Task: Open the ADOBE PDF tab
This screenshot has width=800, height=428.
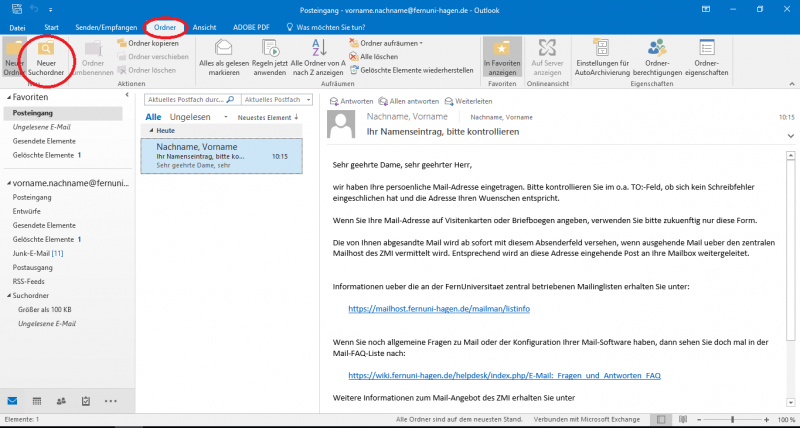Action: click(x=251, y=28)
